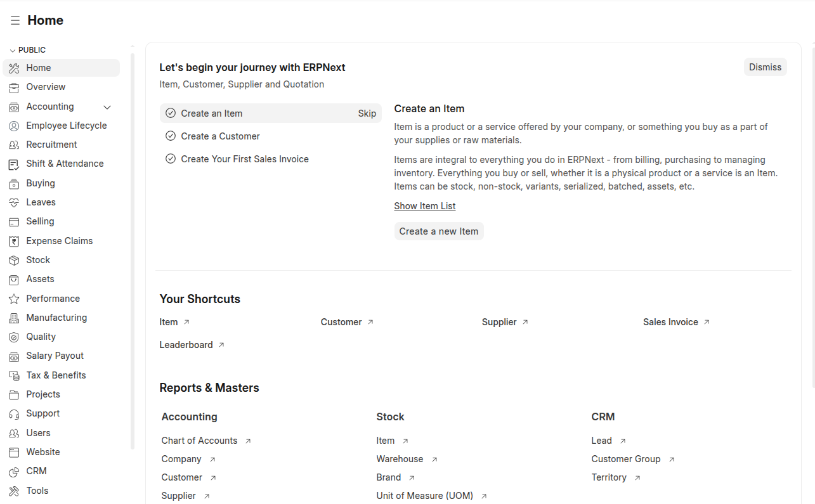Screen dimensions: 815x504
Task: Click the Website icon in sidebar
Action: click(14, 452)
